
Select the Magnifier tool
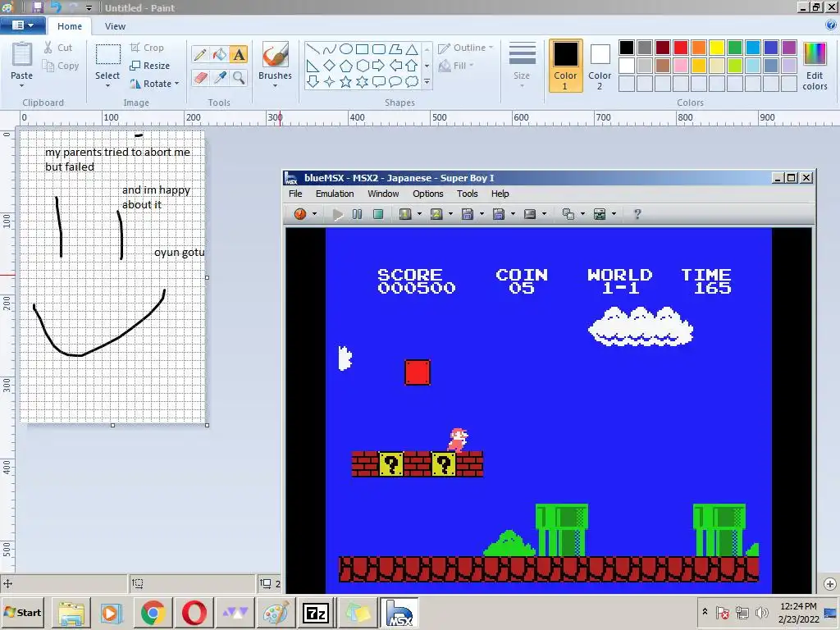239,78
